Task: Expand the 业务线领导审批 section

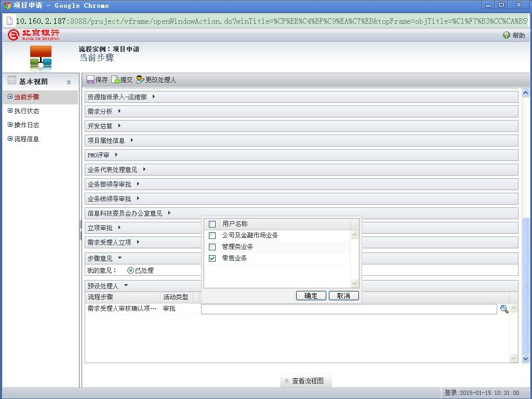Action: click(138, 198)
